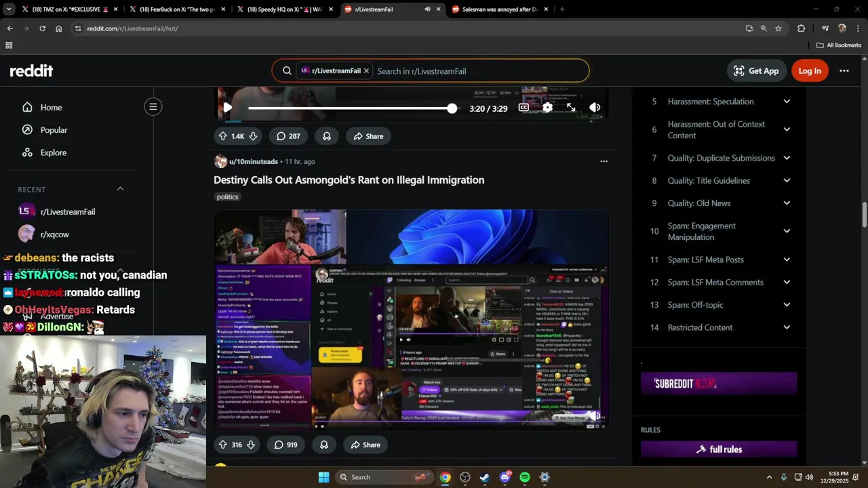This screenshot has width=868, height=488.
Task: Expand video to fullscreen
Action: click(x=571, y=107)
